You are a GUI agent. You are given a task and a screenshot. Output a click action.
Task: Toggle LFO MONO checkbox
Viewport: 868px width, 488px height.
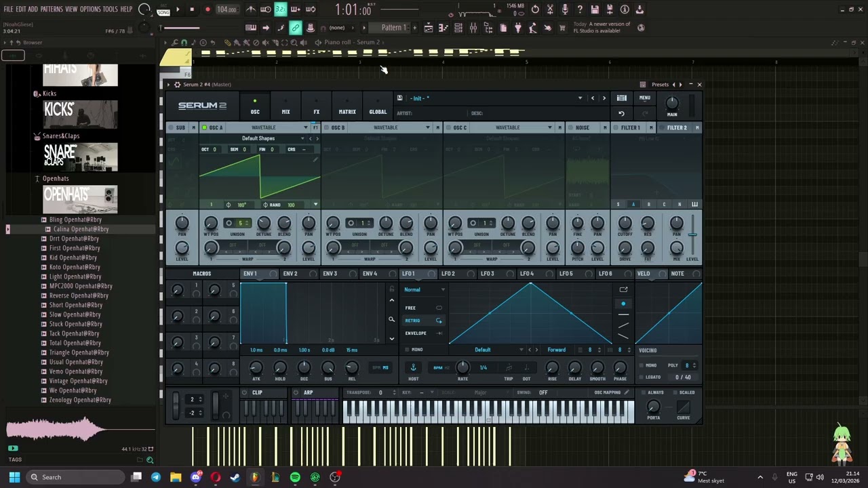coord(407,350)
